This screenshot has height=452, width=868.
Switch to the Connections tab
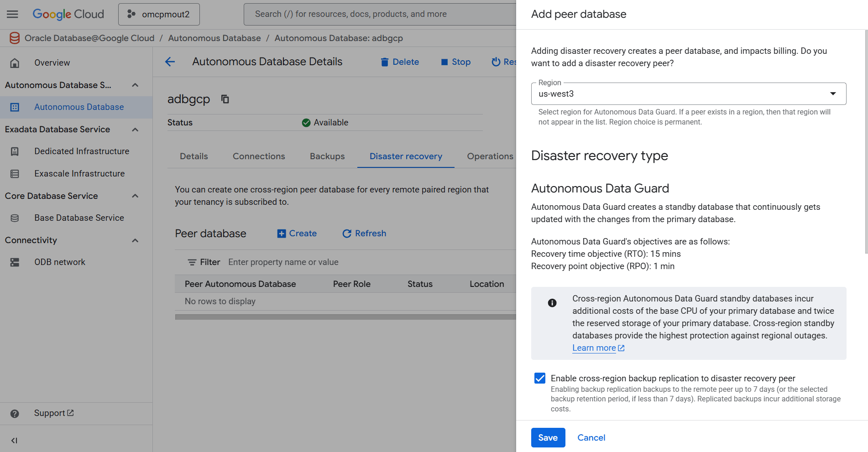click(x=259, y=156)
